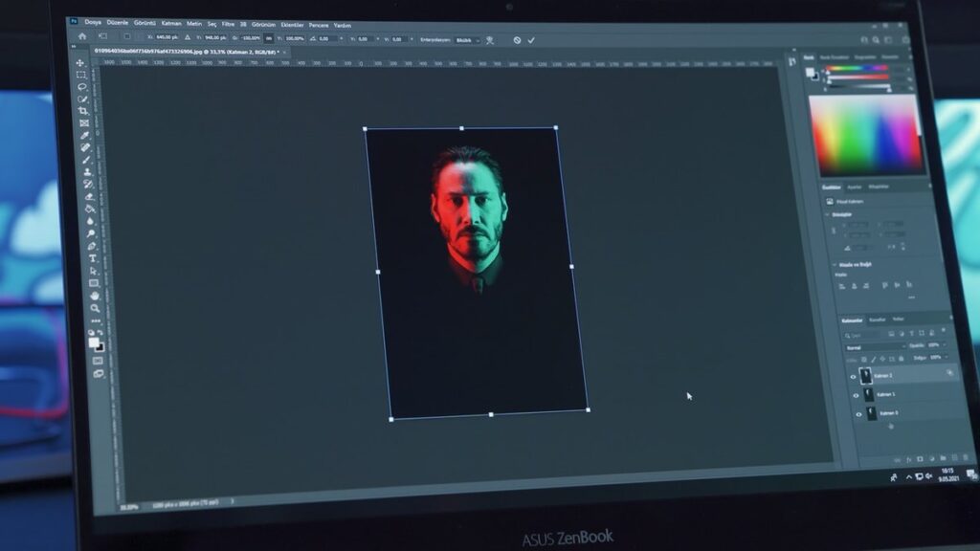The width and height of the screenshot is (980, 551).
Task: Commit the transform with the checkmark
Action: point(531,40)
